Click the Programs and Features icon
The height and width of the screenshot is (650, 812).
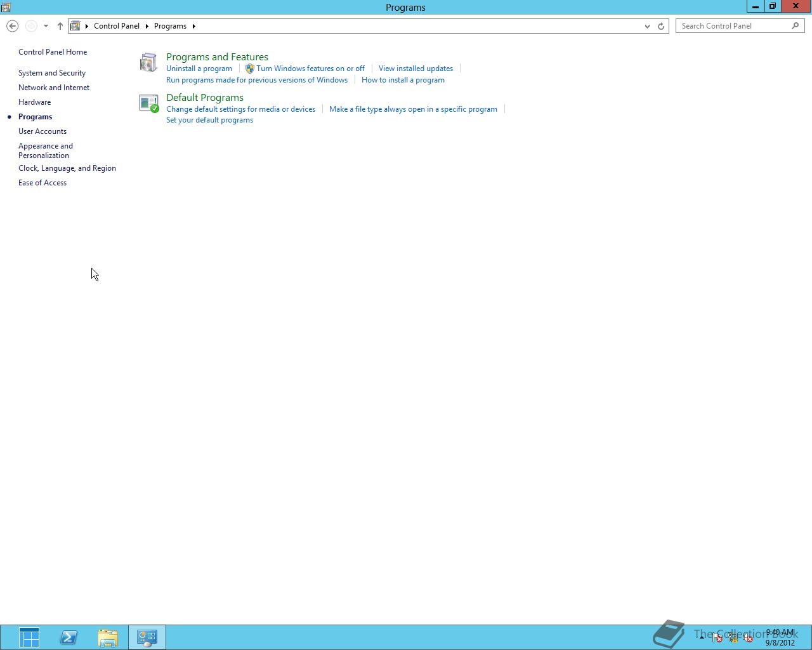[148, 62]
